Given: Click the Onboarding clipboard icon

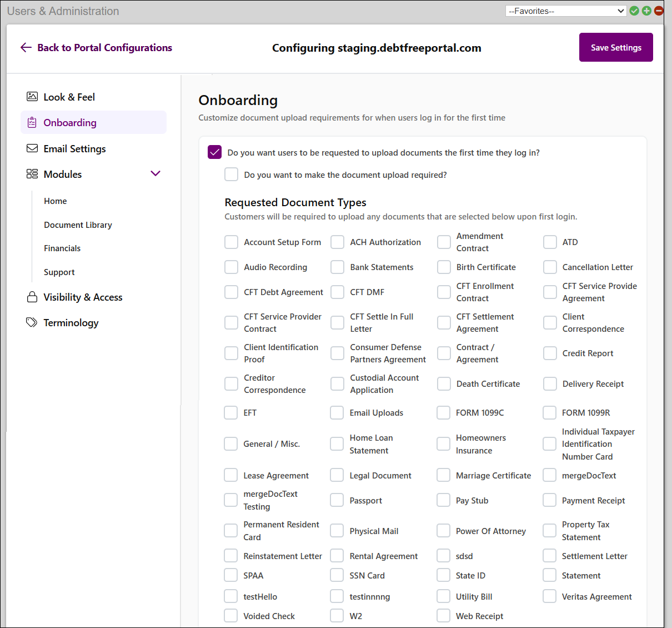Looking at the screenshot, I should (x=32, y=122).
